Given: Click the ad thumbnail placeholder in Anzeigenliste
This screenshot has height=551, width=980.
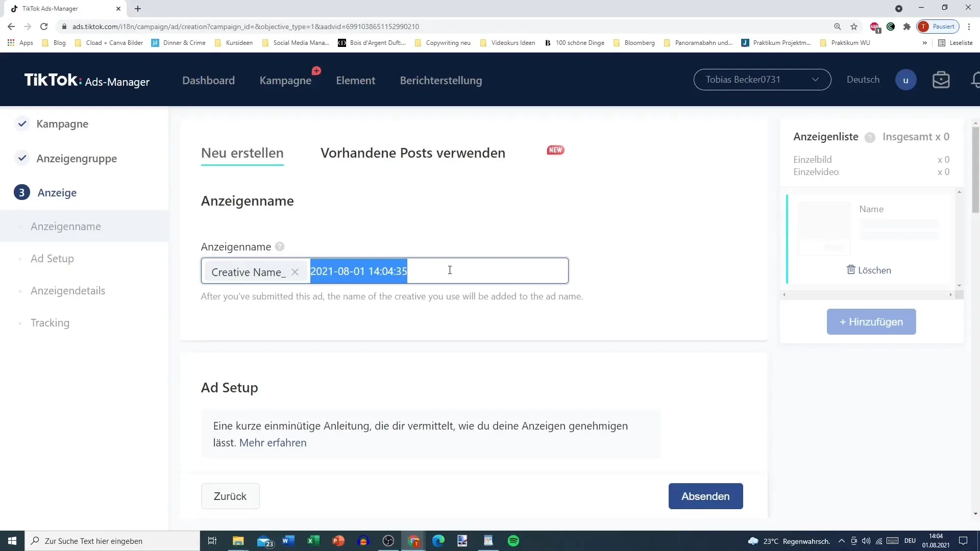Looking at the screenshot, I should pos(824,229).
